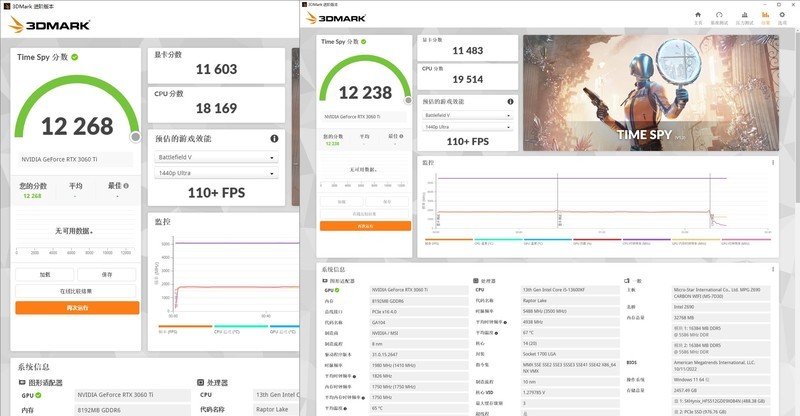
Task: Toggle pale yellow GPU memory clock legend right chart
Action: [x=696, y=241]
